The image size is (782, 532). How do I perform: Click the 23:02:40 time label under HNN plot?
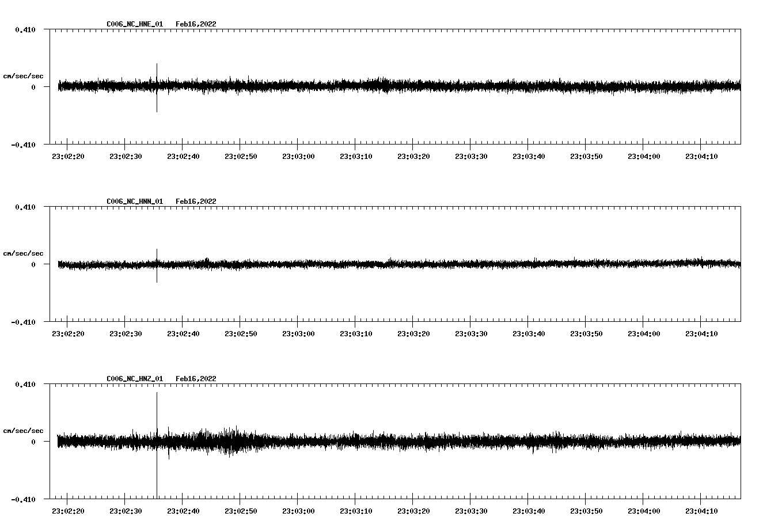[183, 334]
